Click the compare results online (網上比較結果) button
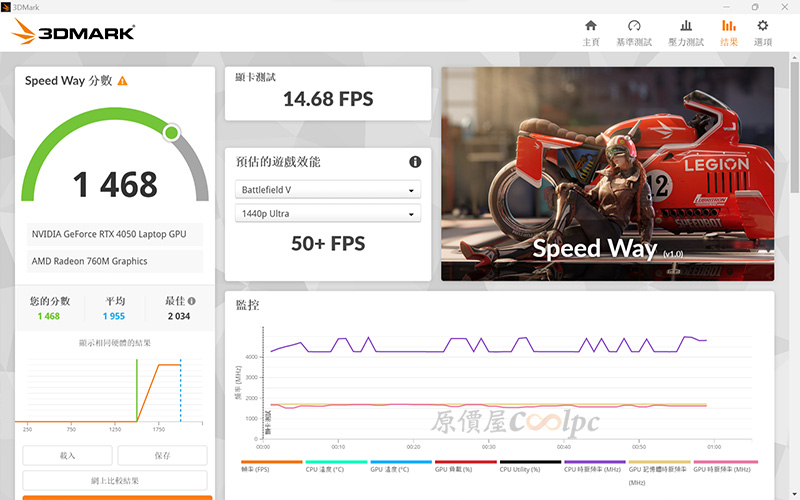Viewport: 800px width, 500px height. coord(115,480)
